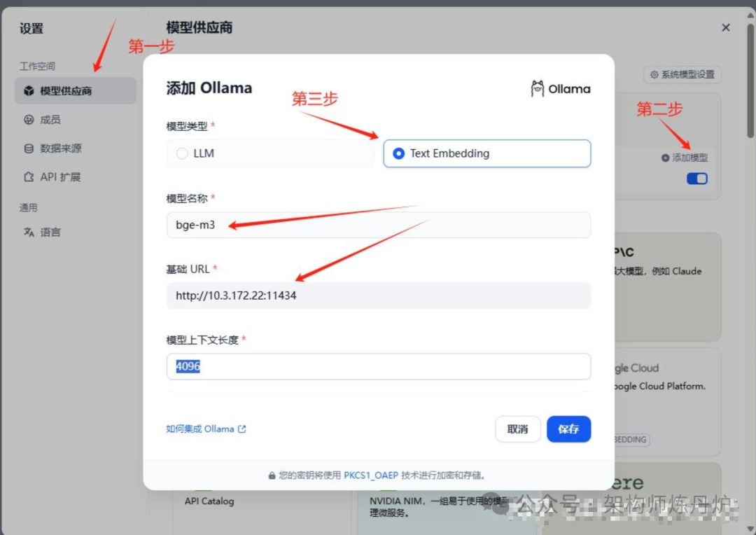Click the model name field bge-m3
The height and width of the screenshot is (535, 756).
(379, 225)
